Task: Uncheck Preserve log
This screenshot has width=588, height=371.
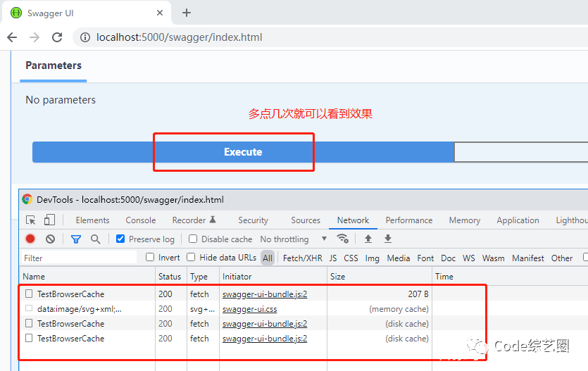Action: click(x=120, y=239)
